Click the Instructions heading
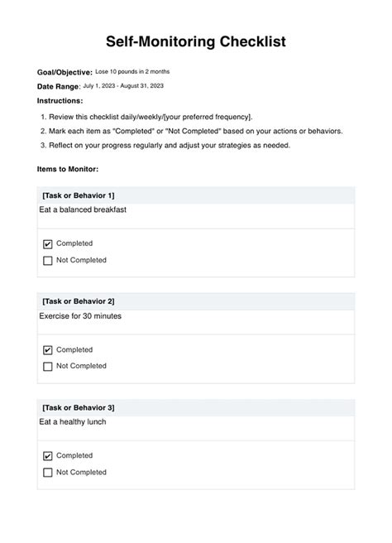Image resolution: width=392 pixels, height=543 pixels. coord(60,101)
